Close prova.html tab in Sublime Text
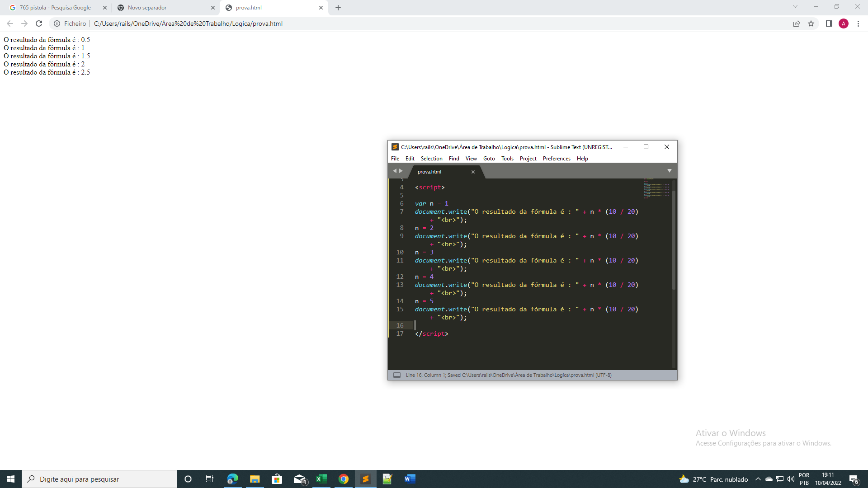The height and width of the screenshot is (488, 868). click(x=473, y=172)
